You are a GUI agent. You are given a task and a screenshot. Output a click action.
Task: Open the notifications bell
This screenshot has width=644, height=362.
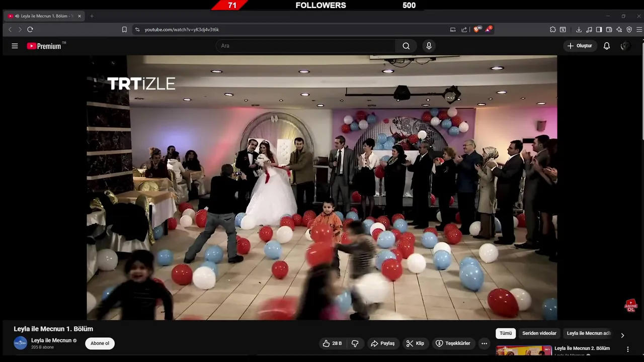[x=607, y=46]
